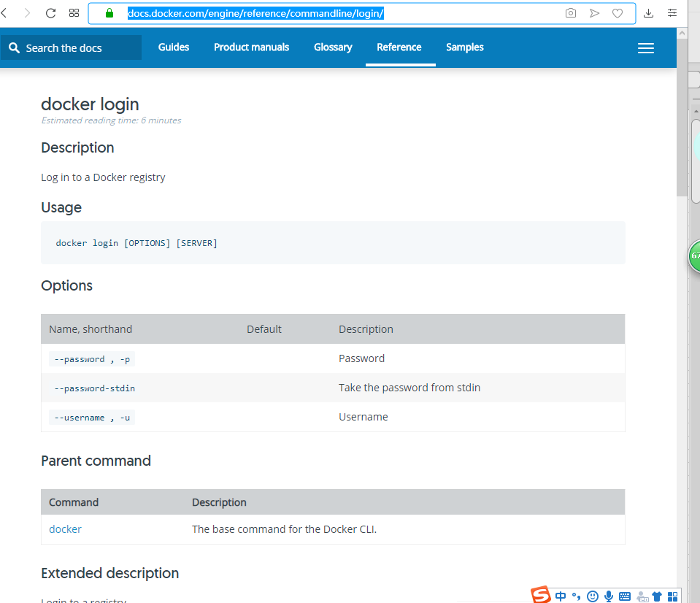
Task: Click the Sogou user account icon
Action: click(642, 596)
